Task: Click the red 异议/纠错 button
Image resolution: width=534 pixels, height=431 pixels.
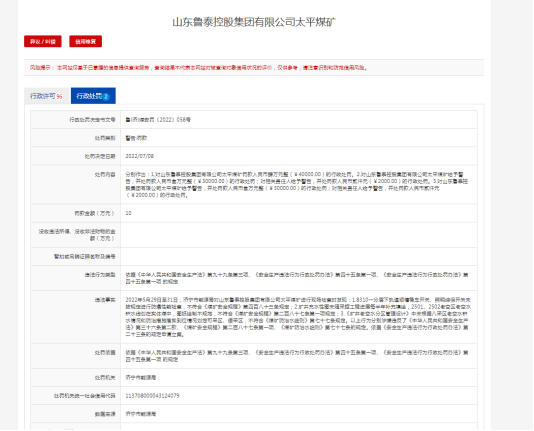Action: (43, 41)
